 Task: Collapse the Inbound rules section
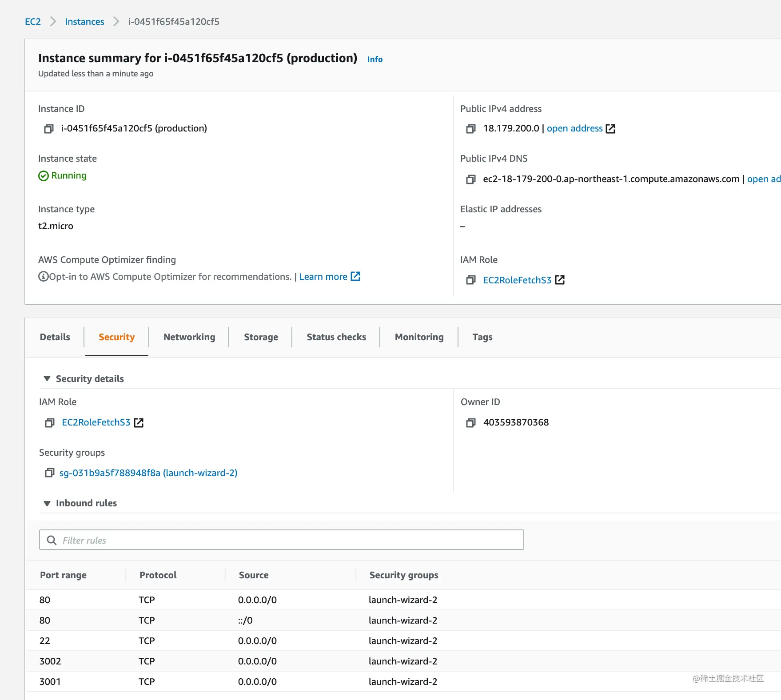[x=47, y=503]
